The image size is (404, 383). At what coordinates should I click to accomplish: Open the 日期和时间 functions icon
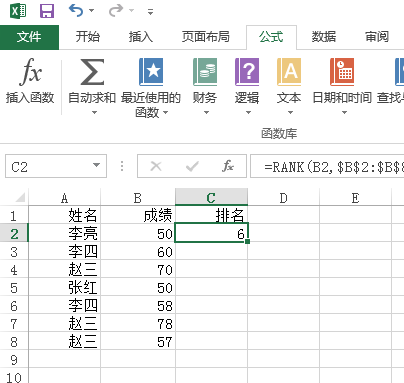342,72
